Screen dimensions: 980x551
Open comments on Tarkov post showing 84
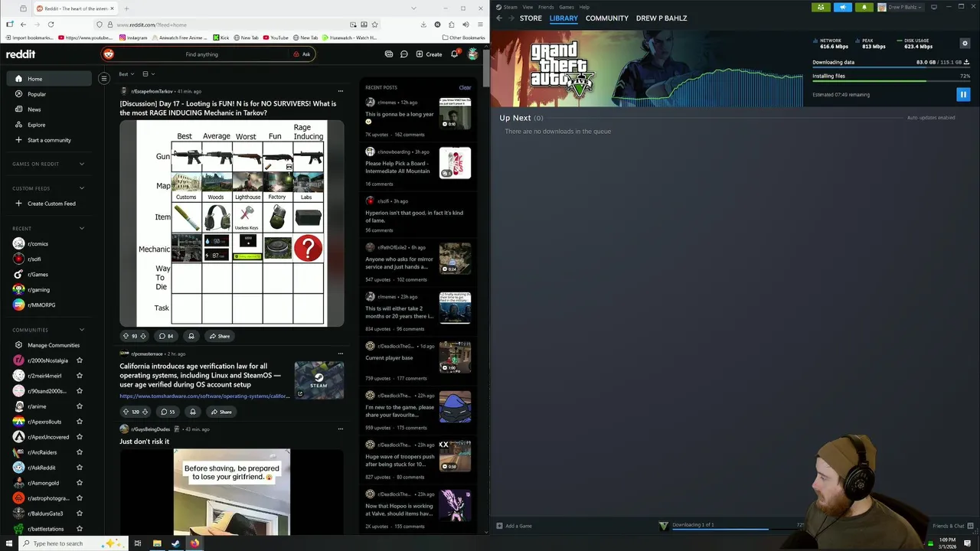tap(165, 336)
